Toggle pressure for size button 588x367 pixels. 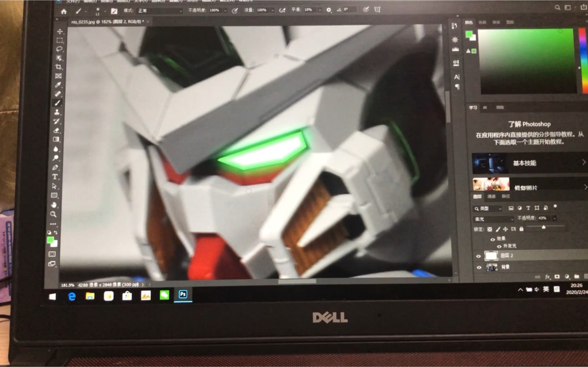pos(366,10)
